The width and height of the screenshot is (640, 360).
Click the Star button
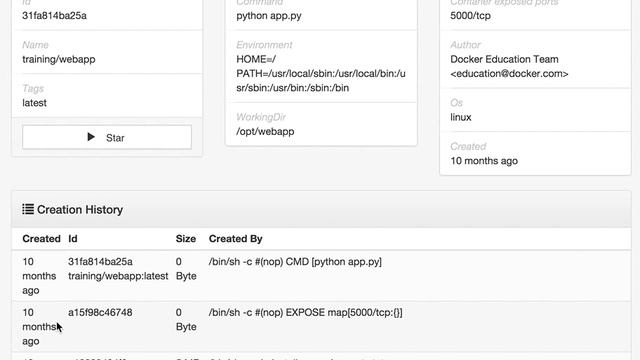[107, 137]
